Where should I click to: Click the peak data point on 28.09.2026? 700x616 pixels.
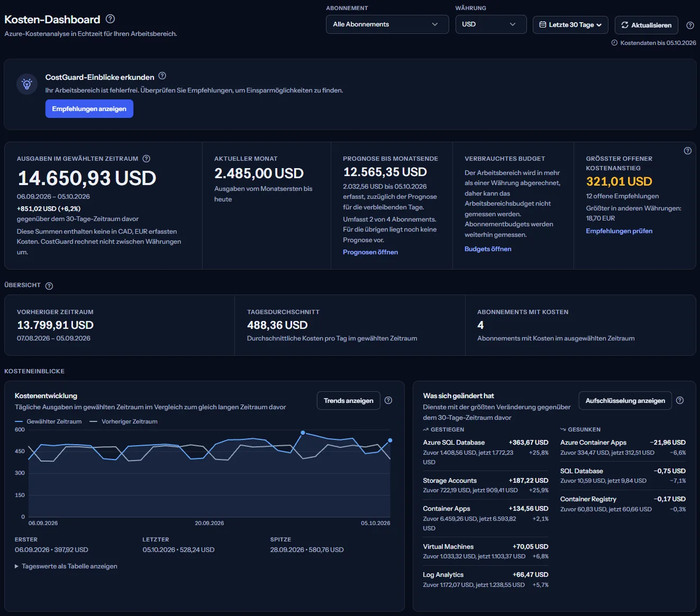[303, 433]
